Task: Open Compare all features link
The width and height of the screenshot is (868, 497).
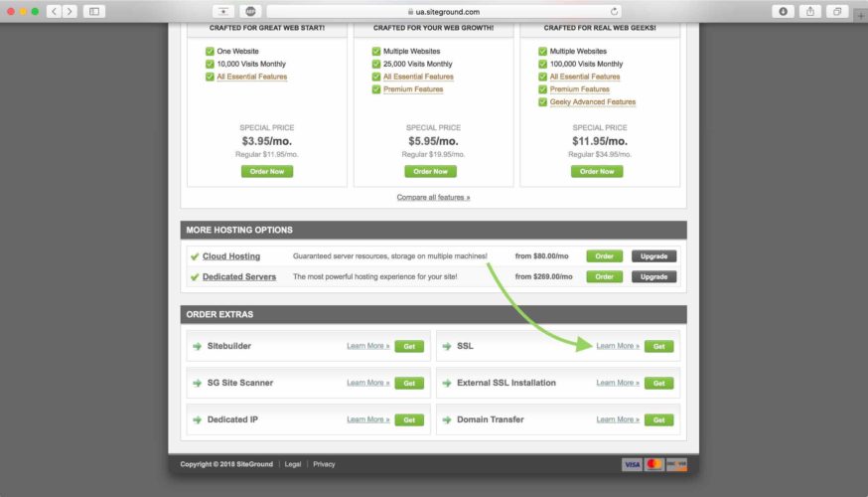Action: pyautogui.click(x=433, y=197)
